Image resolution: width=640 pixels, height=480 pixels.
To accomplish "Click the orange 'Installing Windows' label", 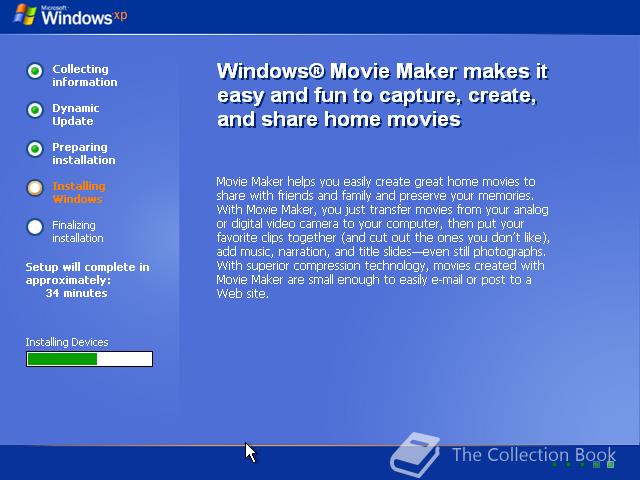I will click(x=79, y=193).
